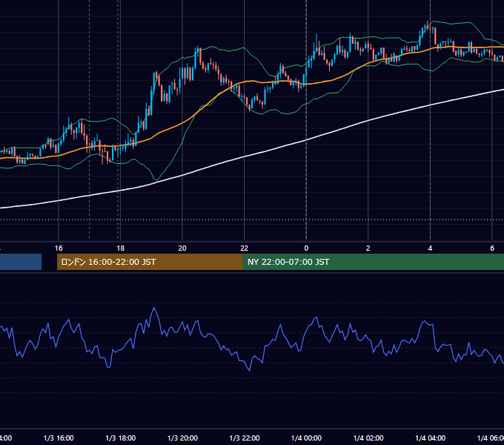
Task: Click the 1/4 04:00 date label
Action: pyautogui.click(x=431, y=438)
